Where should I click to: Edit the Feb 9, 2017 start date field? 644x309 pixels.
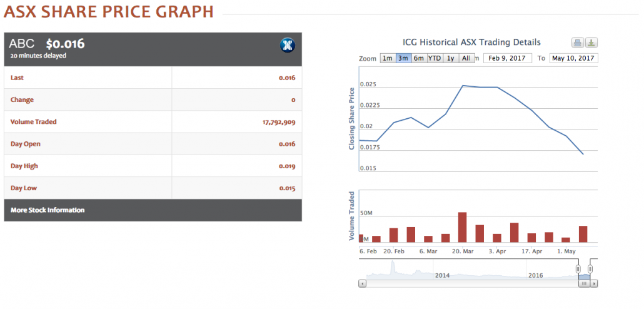coord(508,58)
